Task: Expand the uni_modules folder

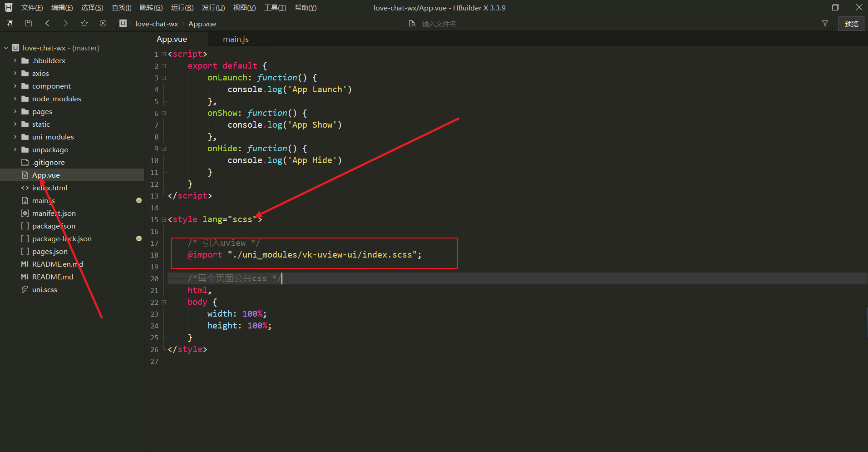Action: click(x=15, y=137)
